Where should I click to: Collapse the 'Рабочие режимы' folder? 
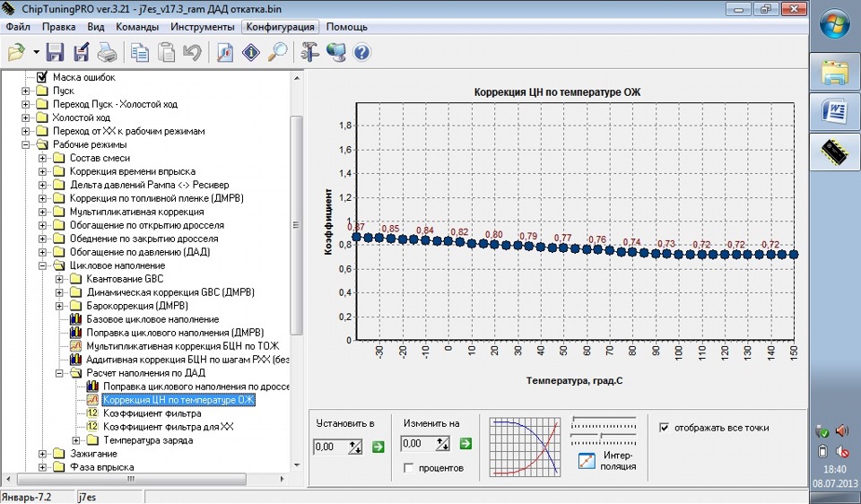26,145
